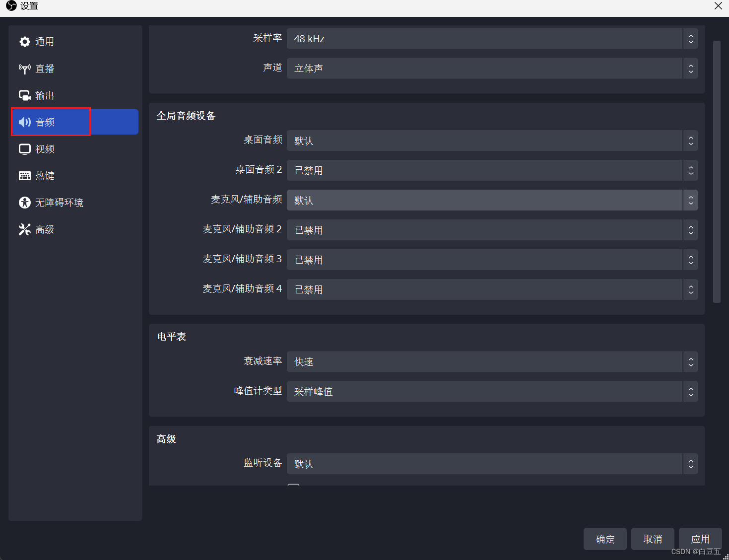Click the 应用 button
The height and width of the screenshot is (560, 729).
click(x=700, y=539)
